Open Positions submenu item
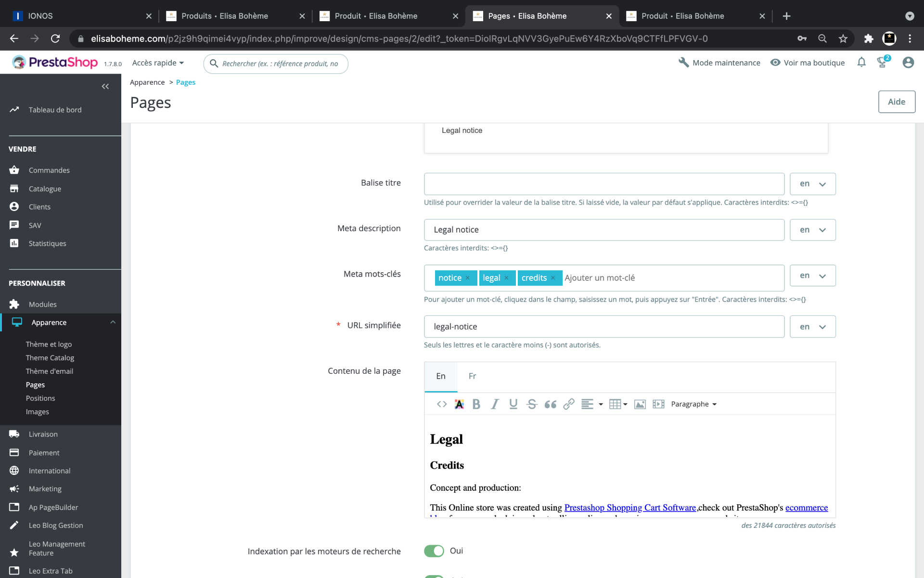Image resolution: width=924 pixels, height=578 pixels. (x=40, y=398)
